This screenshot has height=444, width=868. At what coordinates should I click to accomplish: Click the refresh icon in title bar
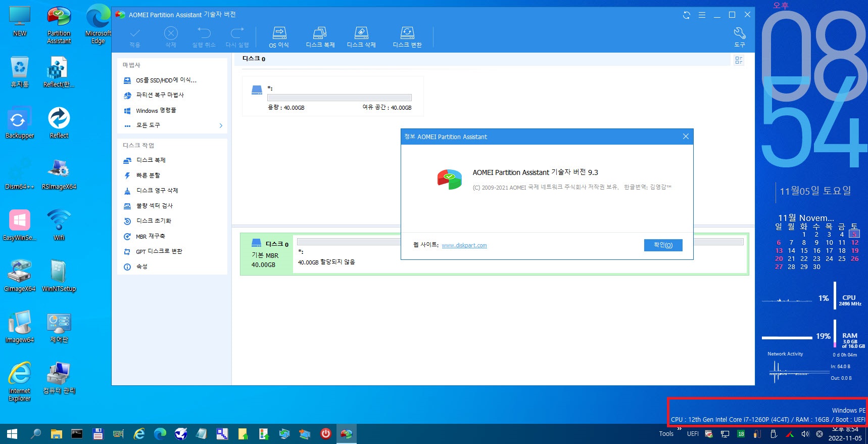point(686,15)
